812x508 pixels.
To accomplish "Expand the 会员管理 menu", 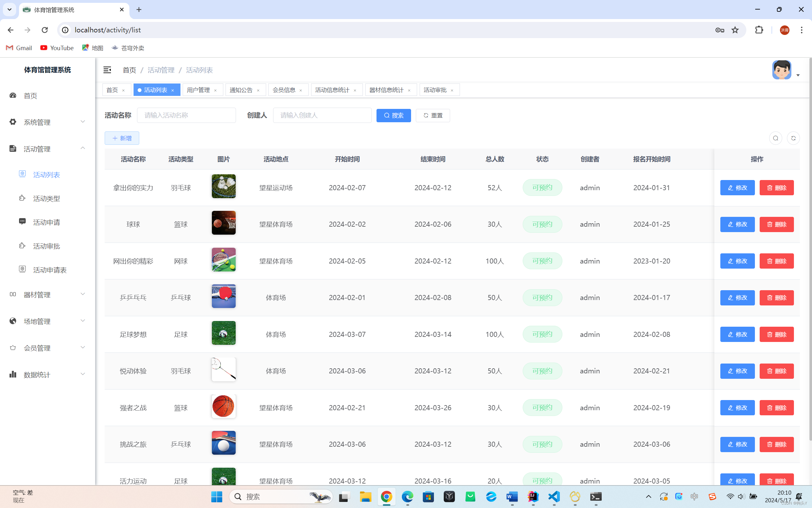I will (47, 348).
